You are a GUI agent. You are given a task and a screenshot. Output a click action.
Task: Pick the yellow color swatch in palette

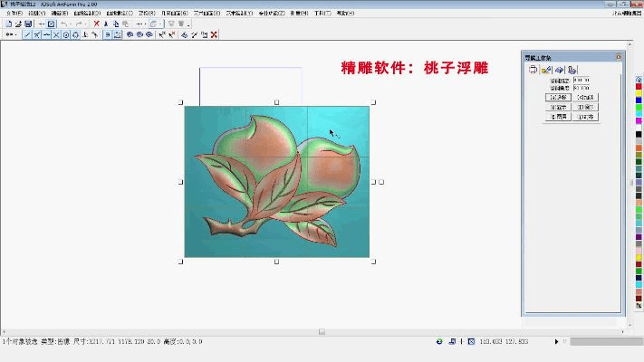click(639, 93)
